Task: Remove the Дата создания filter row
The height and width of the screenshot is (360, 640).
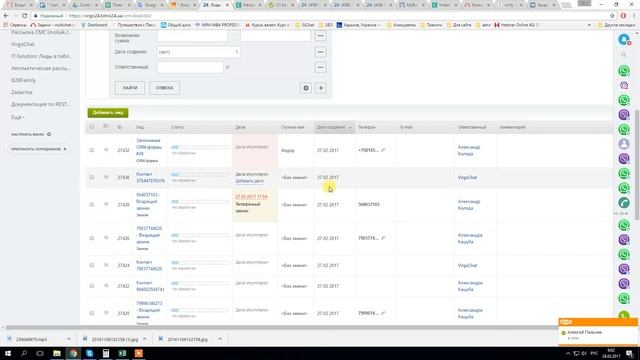Action: (x=321, y=52)
